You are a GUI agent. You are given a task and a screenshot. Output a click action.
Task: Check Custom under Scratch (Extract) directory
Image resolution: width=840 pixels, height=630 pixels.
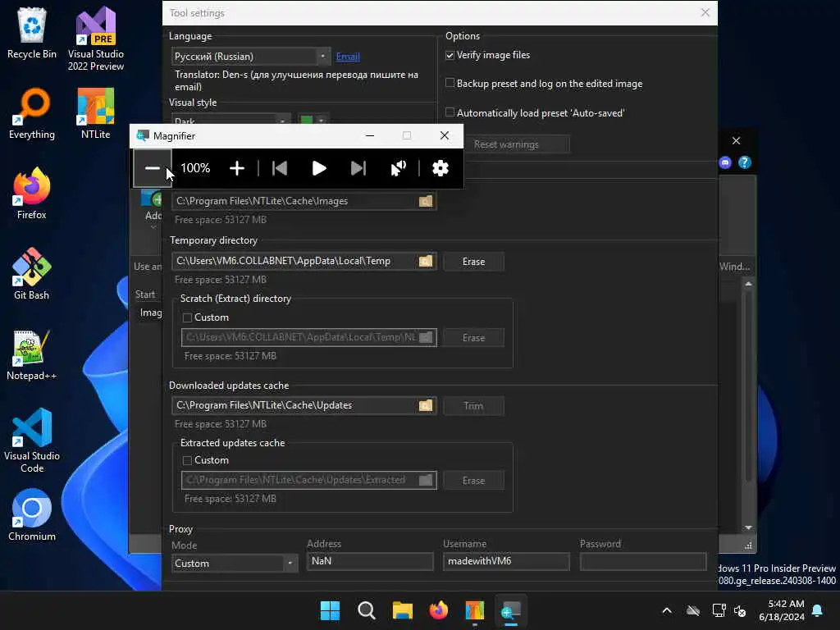tap(188, 317)
